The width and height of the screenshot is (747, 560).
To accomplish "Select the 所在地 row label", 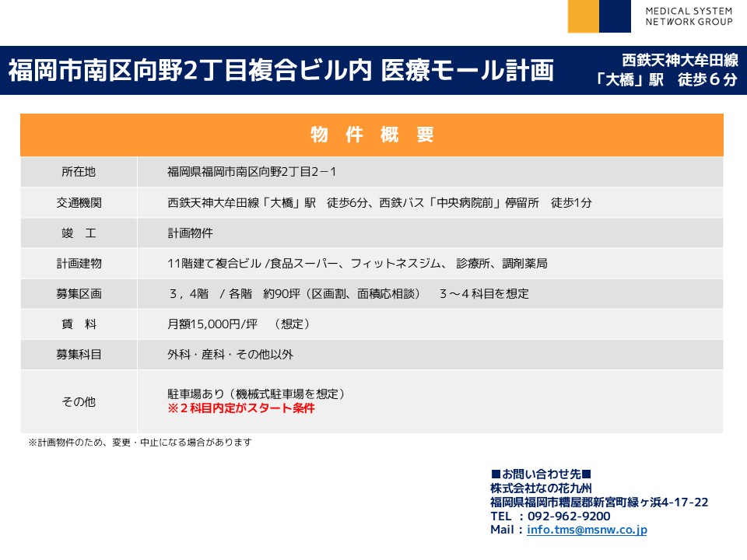I will (x=79, y=172).
